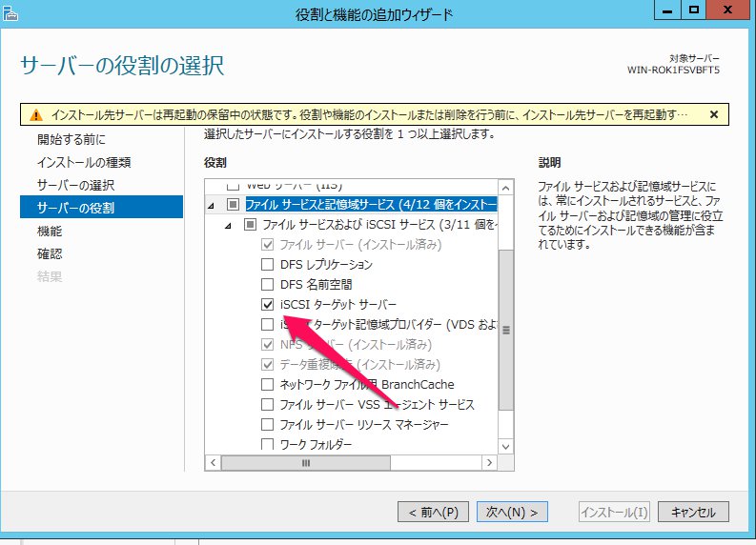Click the roles list scroll-up arrow
Screen dimensions: 756x545
pos(505,185)
